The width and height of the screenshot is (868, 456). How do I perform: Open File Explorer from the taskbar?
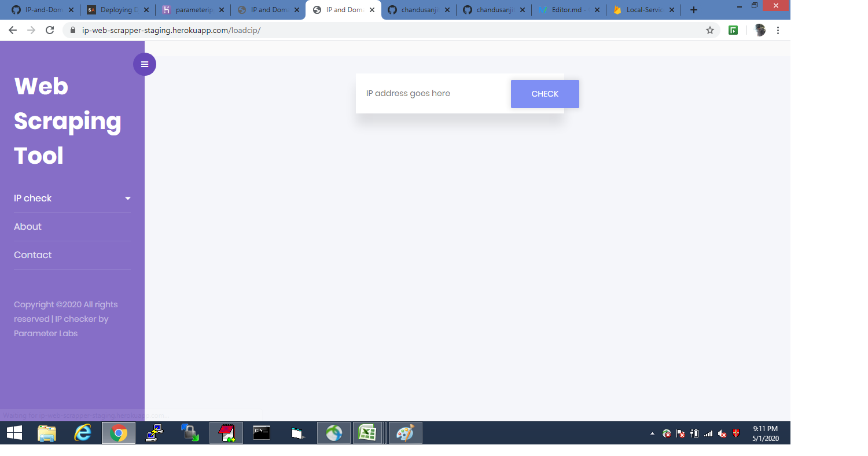coord(47,433)
